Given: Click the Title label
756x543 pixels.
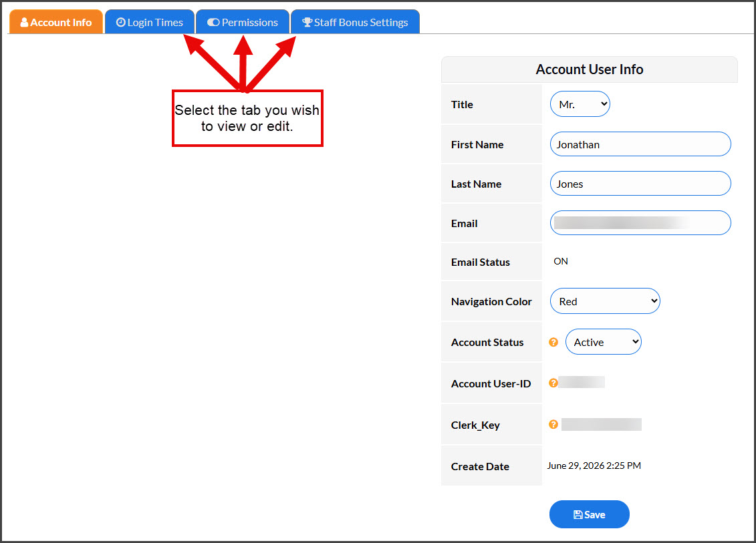Looking at the screenshot, I should (x=462, y=105).
